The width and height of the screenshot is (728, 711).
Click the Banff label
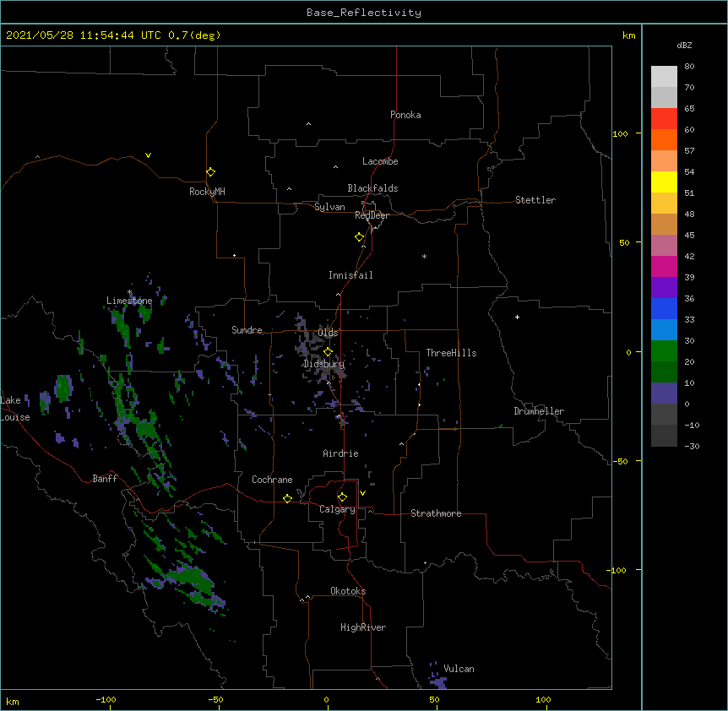[x=105, y=479]
